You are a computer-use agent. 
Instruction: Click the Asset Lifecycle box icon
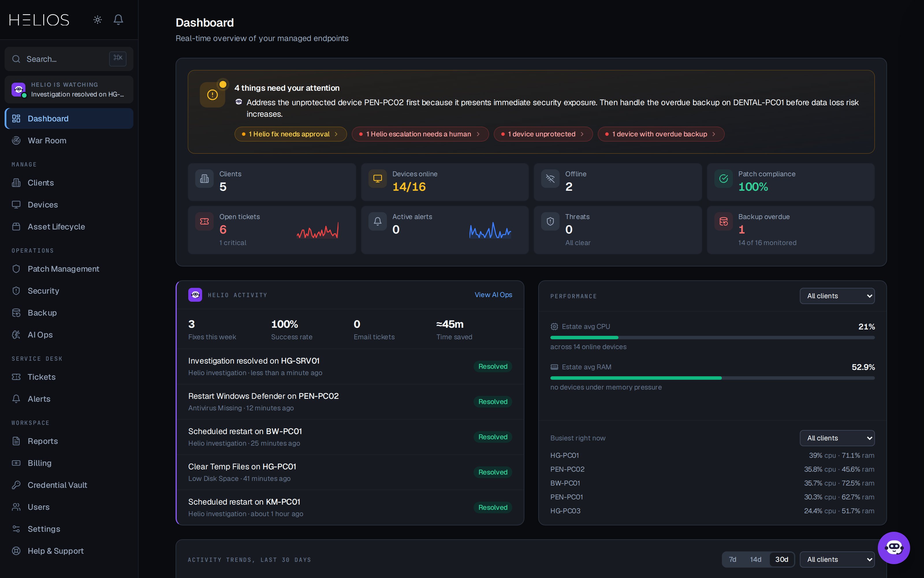16,226
